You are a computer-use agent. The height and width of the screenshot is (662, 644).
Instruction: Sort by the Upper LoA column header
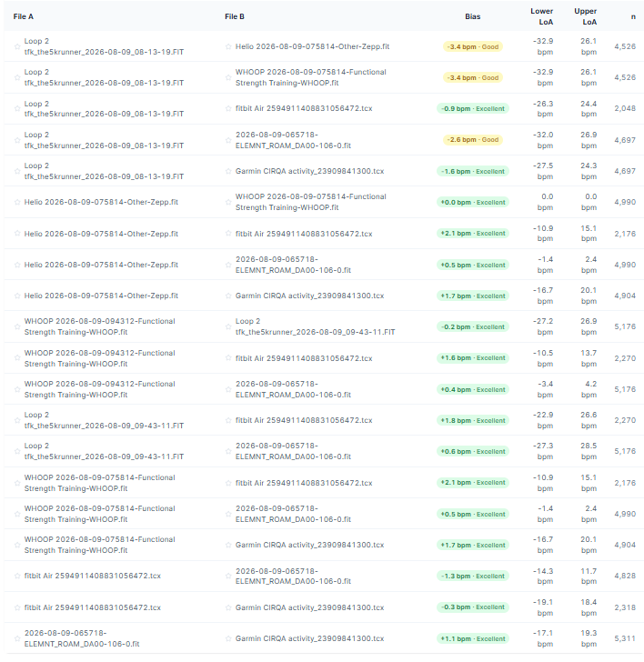tap(585, 16)
